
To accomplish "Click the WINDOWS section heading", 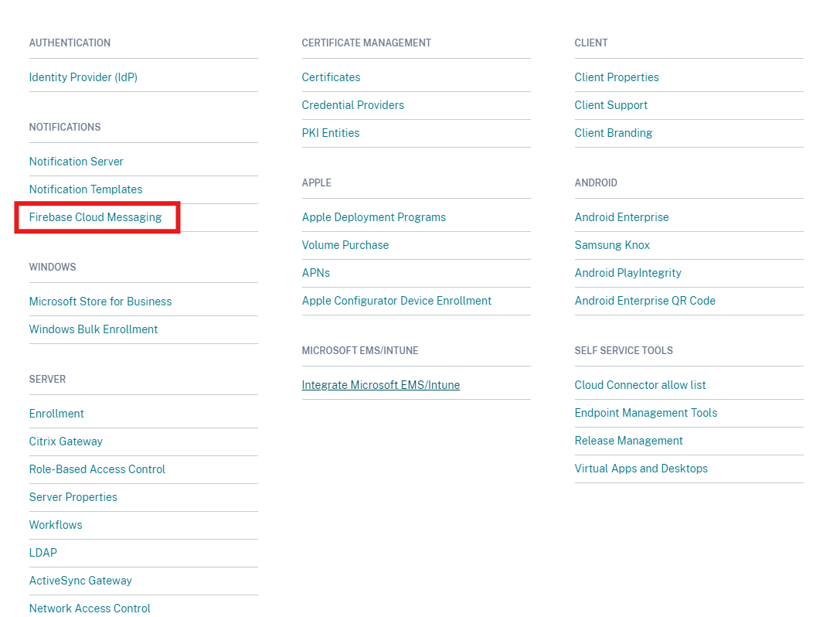I will (53, 267).
